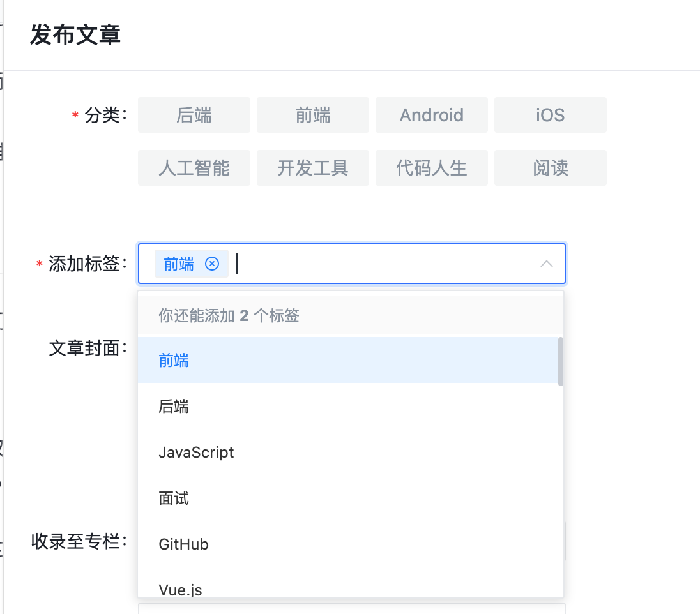
Task: Add the JavaScript tag from the list
Action: tap(196, 453)
